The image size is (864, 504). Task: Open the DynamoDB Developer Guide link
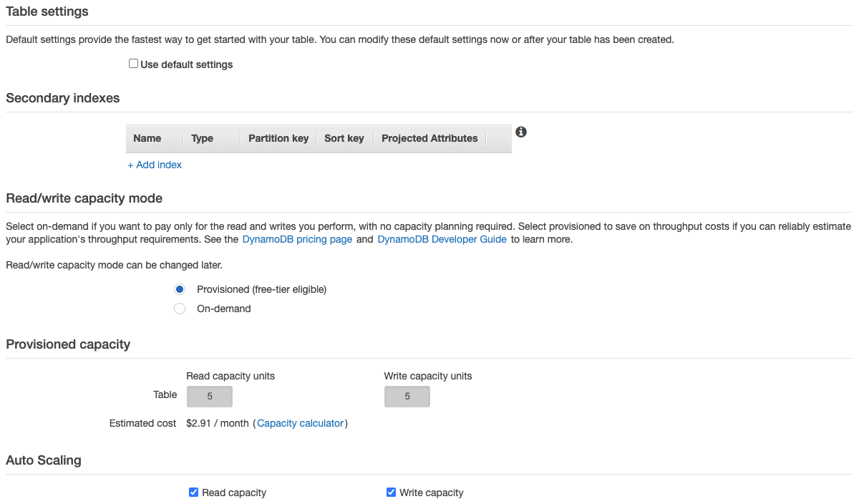tap(442, 239)
